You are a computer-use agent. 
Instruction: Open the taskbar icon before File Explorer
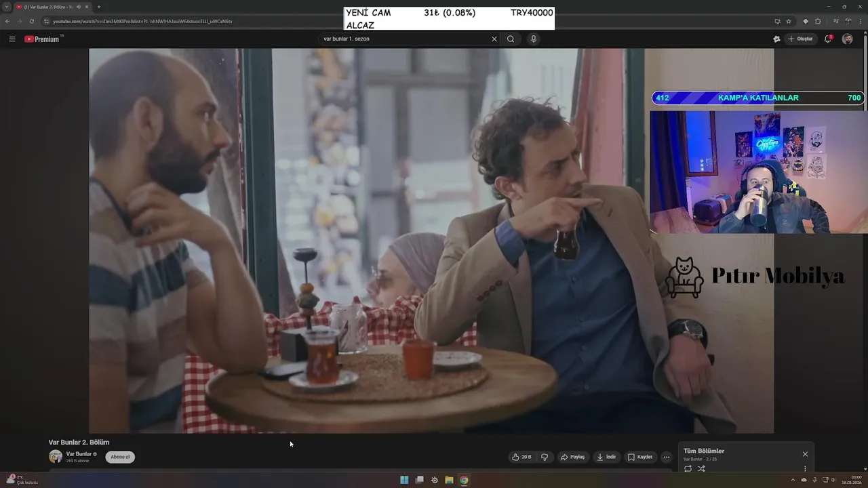pyautogui.click(x=434, y=480)
